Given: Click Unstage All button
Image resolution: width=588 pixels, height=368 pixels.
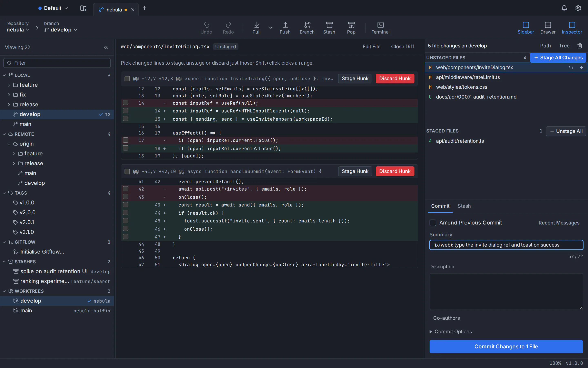Looking at the screenshot, I should point(566,131).
